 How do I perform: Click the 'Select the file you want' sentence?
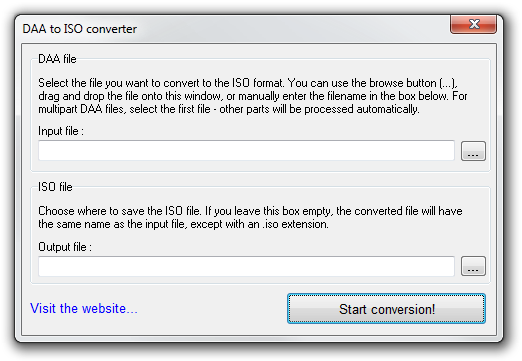pyautogui.click(x=161, y=83)
